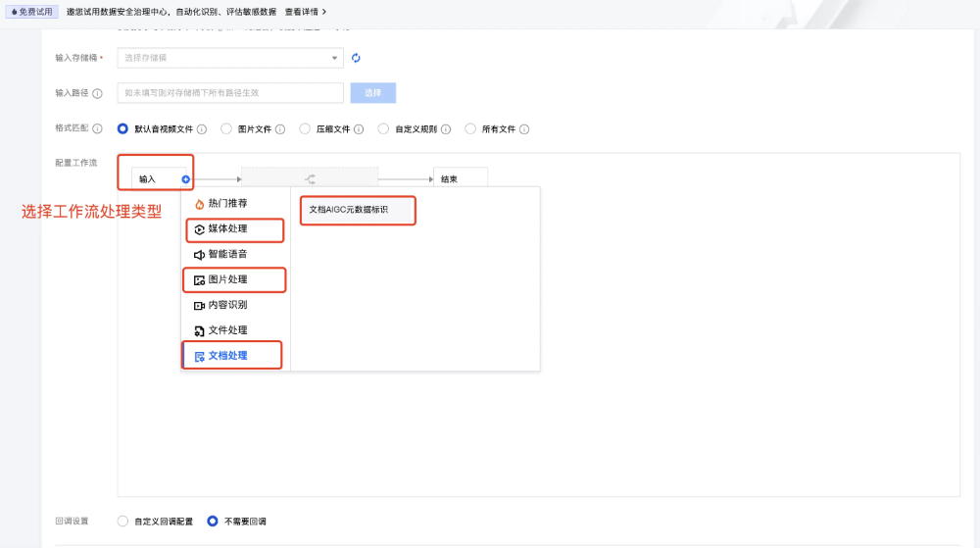The width and height of the screenshot is (980, 548).
Task: Click the info icon next to 压缩文件
Action: click(359, 129)
